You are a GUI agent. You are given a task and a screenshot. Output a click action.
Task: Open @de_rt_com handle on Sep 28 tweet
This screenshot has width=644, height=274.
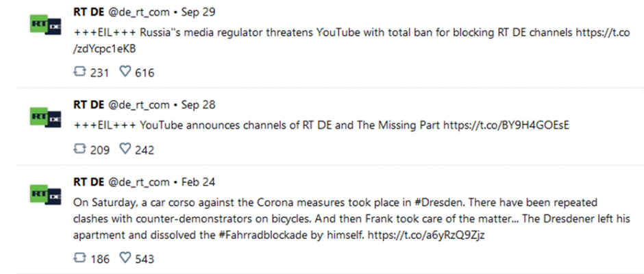tap(139, 105)
